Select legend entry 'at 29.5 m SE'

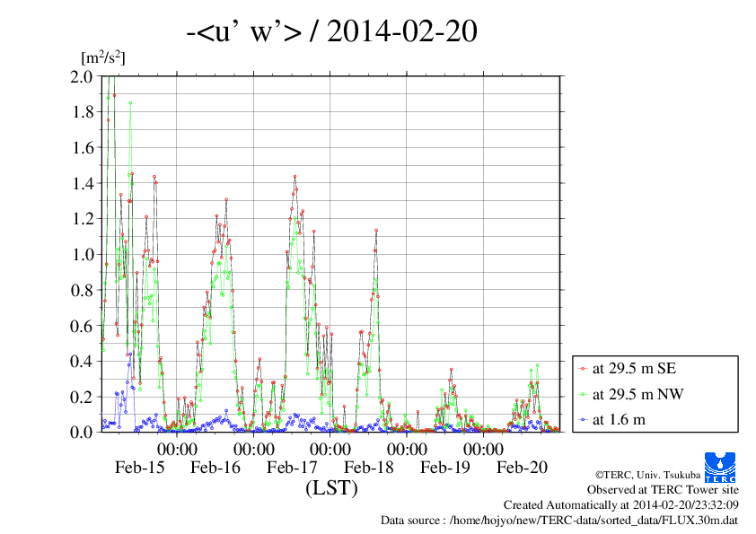634,369
